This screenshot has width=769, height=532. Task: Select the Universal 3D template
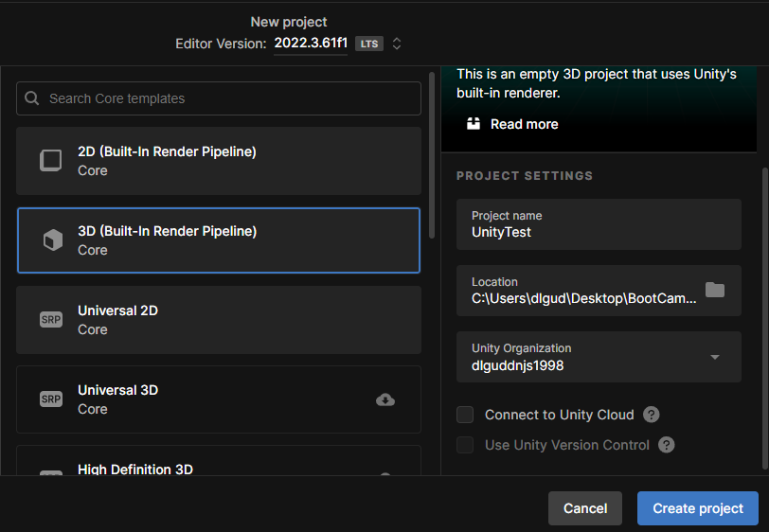point(219,399)
